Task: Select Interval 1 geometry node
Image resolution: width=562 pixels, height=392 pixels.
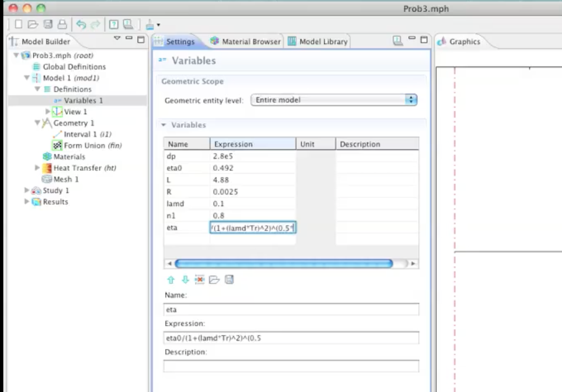Action: 87,134
